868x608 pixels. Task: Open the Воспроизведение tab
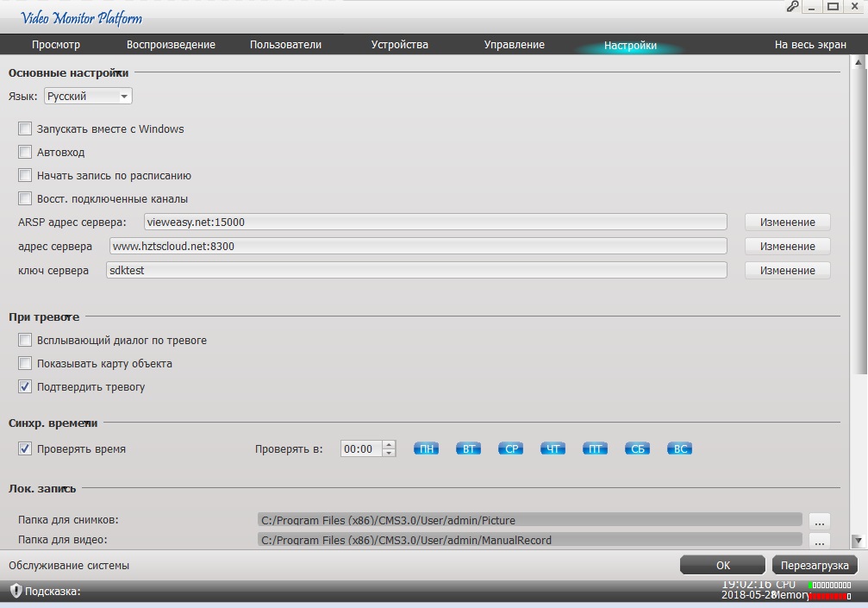(171, 45)
